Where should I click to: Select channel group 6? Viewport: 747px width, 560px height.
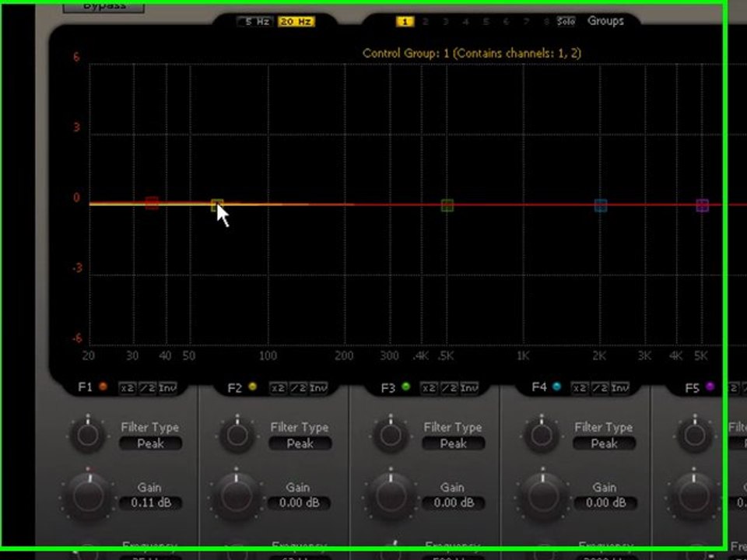pyautogui.click(x=506, y=22)
